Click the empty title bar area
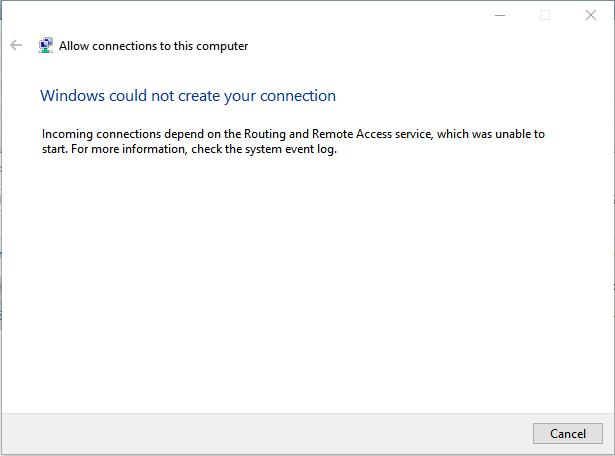Screen dimensions: 615x456 click(x=250, y=15)
